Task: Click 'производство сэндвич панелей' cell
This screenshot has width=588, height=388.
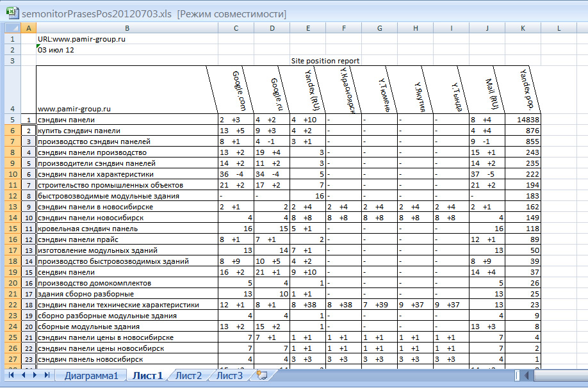Action: [x=127, y=141]
